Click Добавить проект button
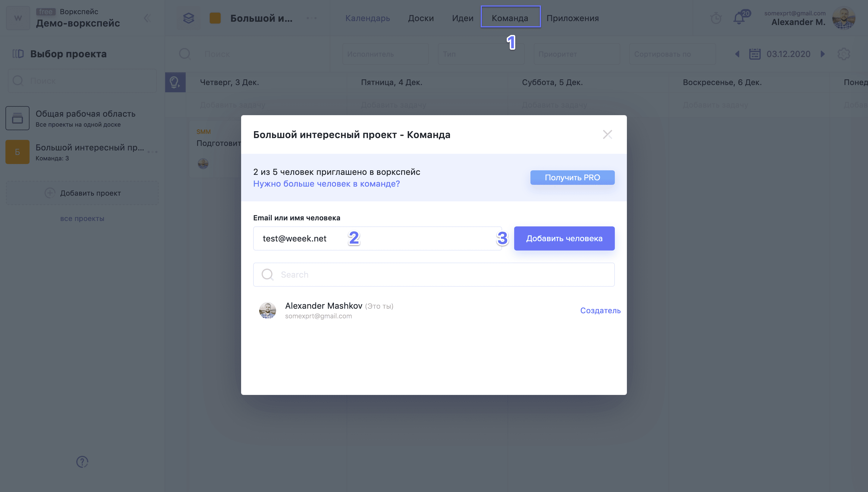This screenshot has width=868, height=492. (82, 193)
